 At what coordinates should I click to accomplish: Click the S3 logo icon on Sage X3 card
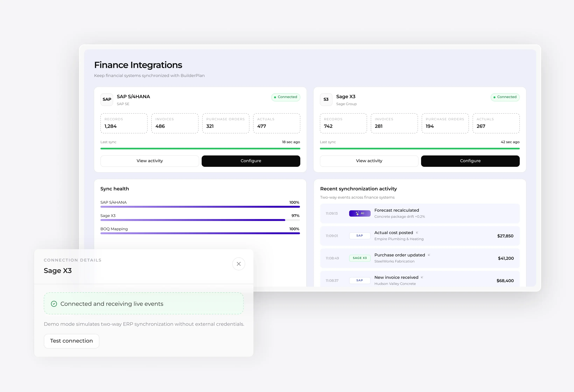[326, 100]
